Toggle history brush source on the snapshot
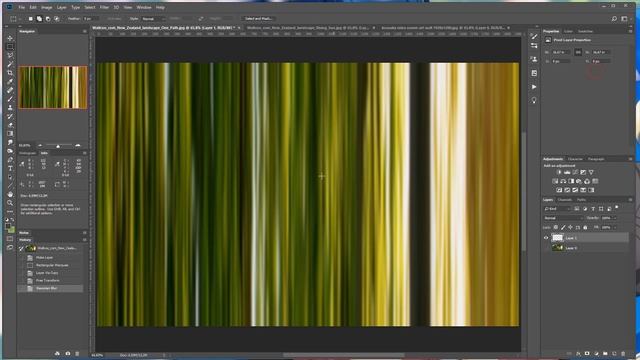The width and height of the screenshot is (640, 360). pyautogui.click(x=22, y=248)
